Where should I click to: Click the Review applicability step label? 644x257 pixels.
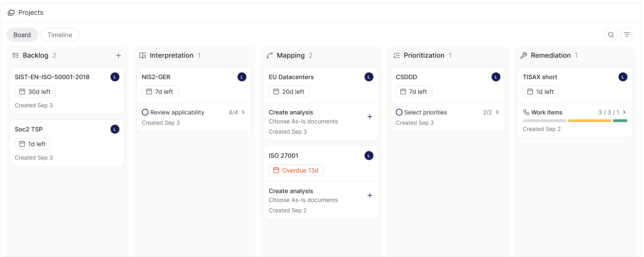click(177, 112)
